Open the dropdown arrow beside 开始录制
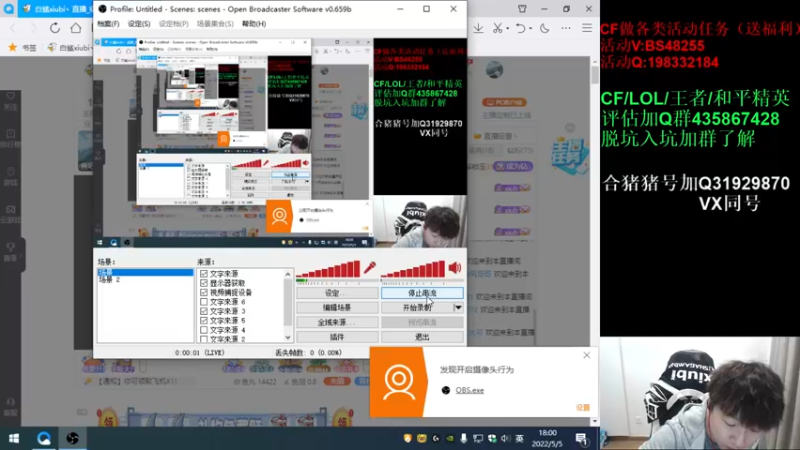This screenshot has width=800, height=450. [x=458, y=308]
